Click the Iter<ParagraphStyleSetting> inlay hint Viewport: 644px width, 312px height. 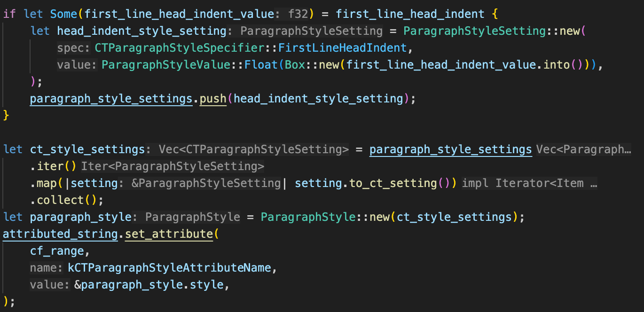(173, 166)
